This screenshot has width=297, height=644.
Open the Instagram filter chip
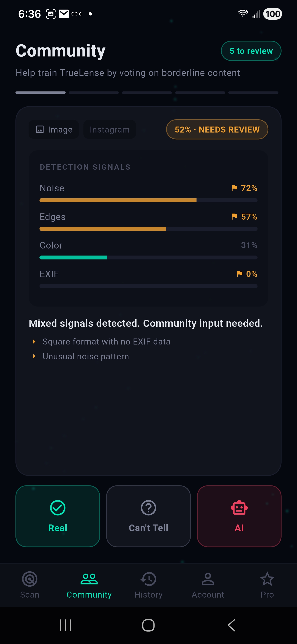pyautogui.click(x=109, y=129)
